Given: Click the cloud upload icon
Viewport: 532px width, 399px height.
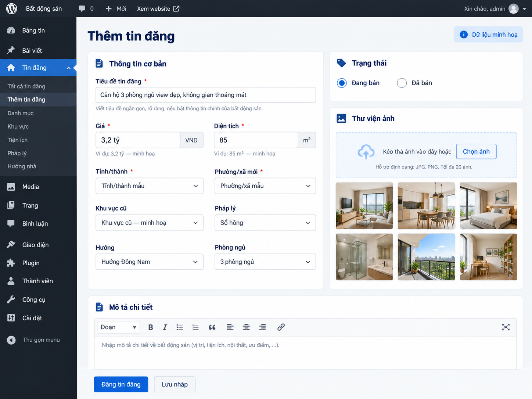Looking at the screenshot, I should coord(366,151).
